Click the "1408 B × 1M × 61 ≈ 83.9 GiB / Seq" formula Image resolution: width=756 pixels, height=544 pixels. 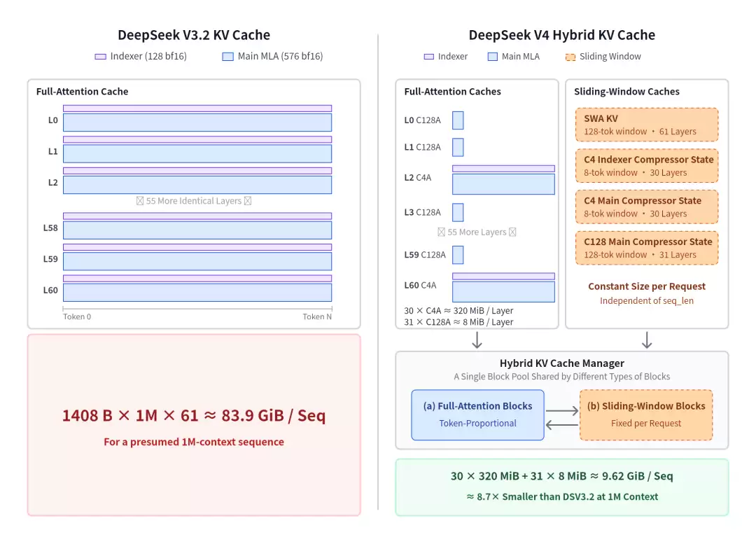click(x=194, y=415)
